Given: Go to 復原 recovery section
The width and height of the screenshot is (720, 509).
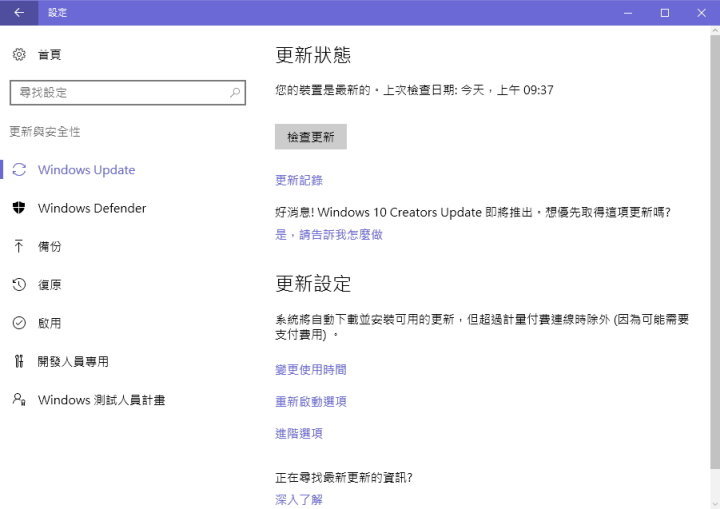Looking at the screenshot, I should (x=49, y=285).
